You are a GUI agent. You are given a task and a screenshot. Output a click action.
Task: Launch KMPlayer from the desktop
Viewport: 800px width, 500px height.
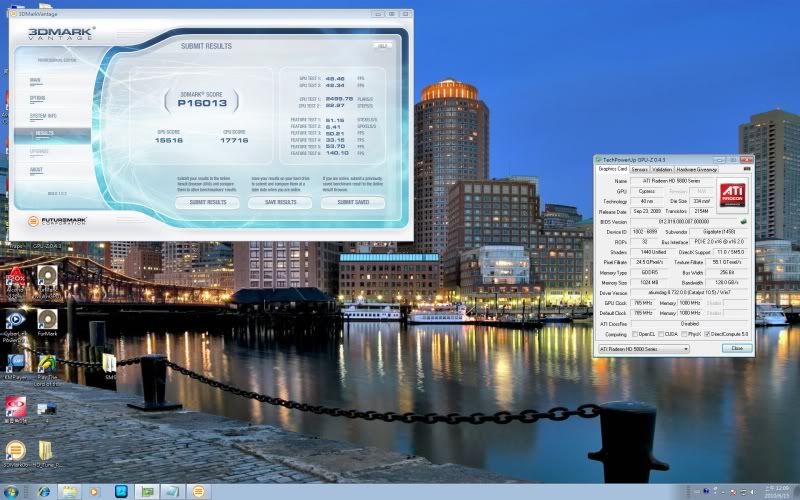point(15,367)
